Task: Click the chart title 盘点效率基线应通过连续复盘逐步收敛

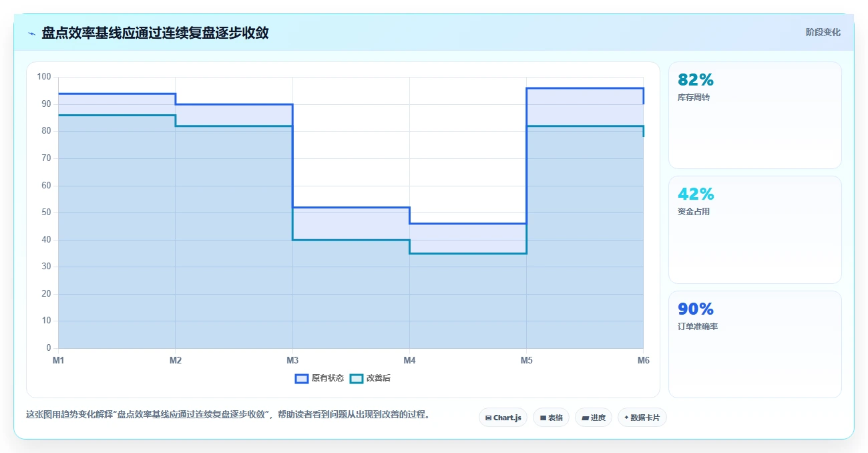Action: coord(155,33)
